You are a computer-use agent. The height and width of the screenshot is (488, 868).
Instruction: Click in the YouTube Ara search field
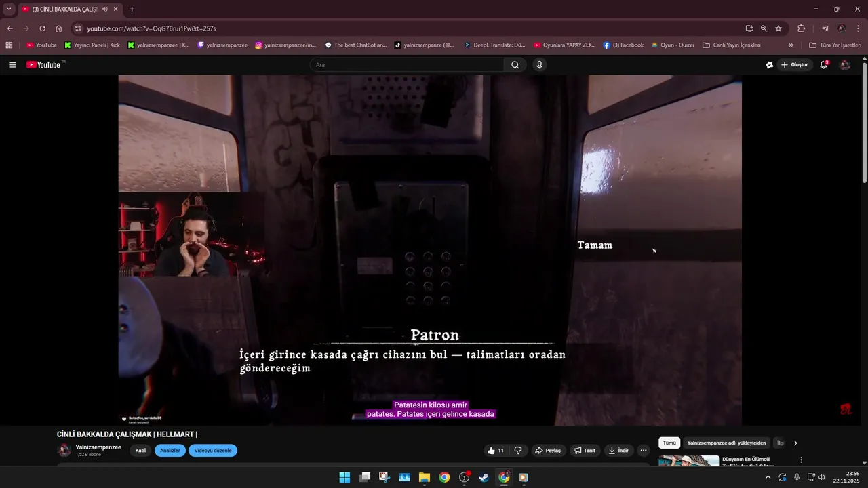click(x=407, y=65)
